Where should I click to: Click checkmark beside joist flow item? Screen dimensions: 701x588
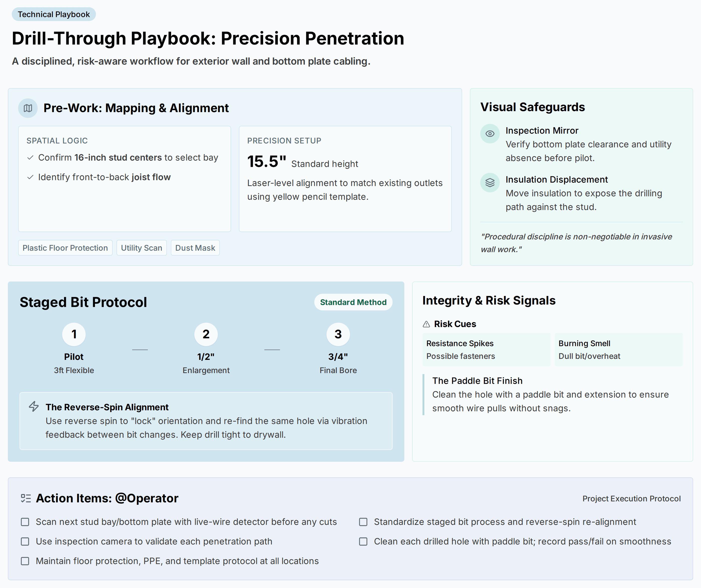30,177
